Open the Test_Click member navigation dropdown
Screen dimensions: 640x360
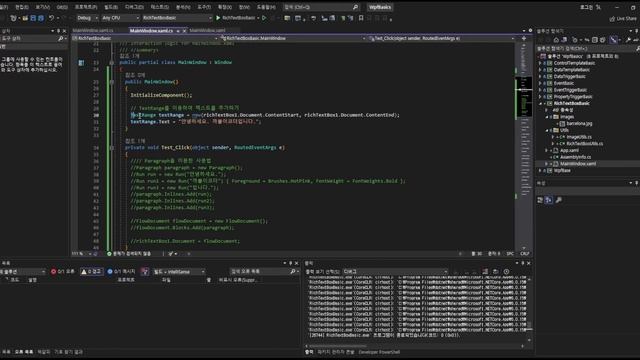[x=441, y=38]
